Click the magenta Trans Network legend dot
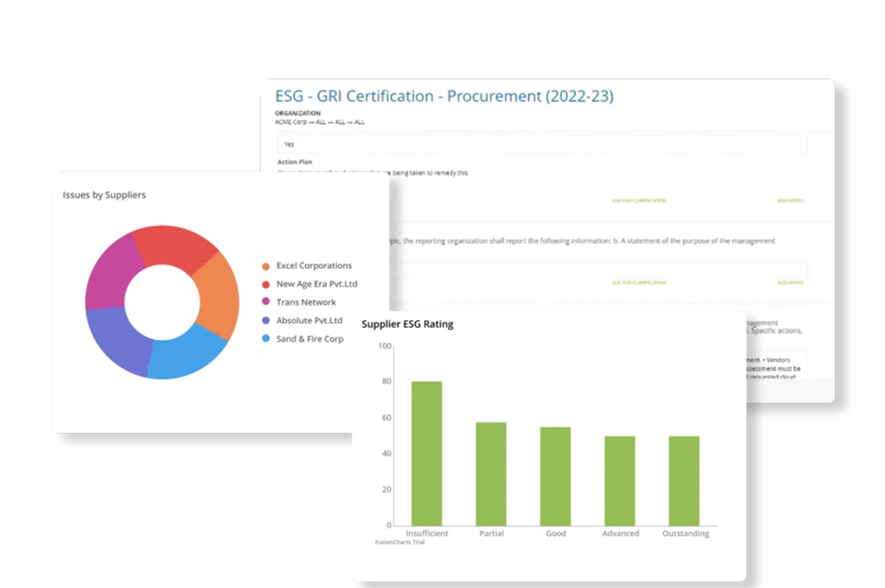885x588 pixels. (x=266, y=301)
